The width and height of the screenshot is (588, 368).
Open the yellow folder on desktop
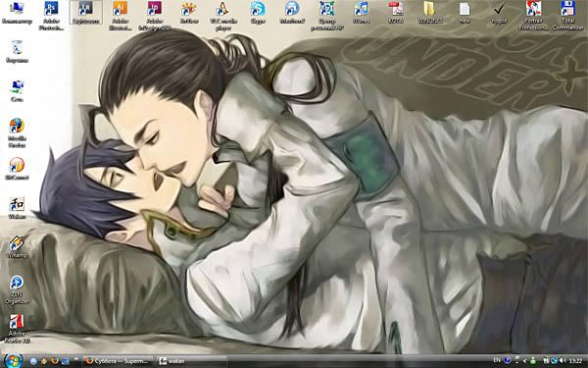pyautogui.click(x=430, y=13)
